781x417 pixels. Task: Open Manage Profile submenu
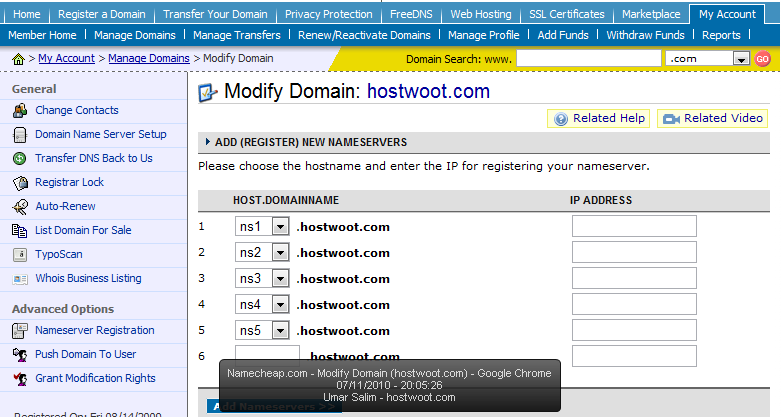tap(484, 35)
